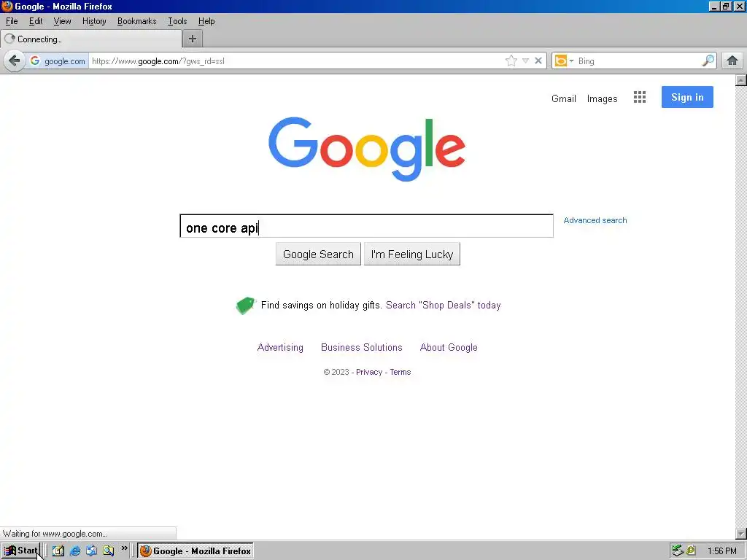The width and height of the screenshot is (747, 560).
Task: Click the Google Search button
Action: pos(318,254)
